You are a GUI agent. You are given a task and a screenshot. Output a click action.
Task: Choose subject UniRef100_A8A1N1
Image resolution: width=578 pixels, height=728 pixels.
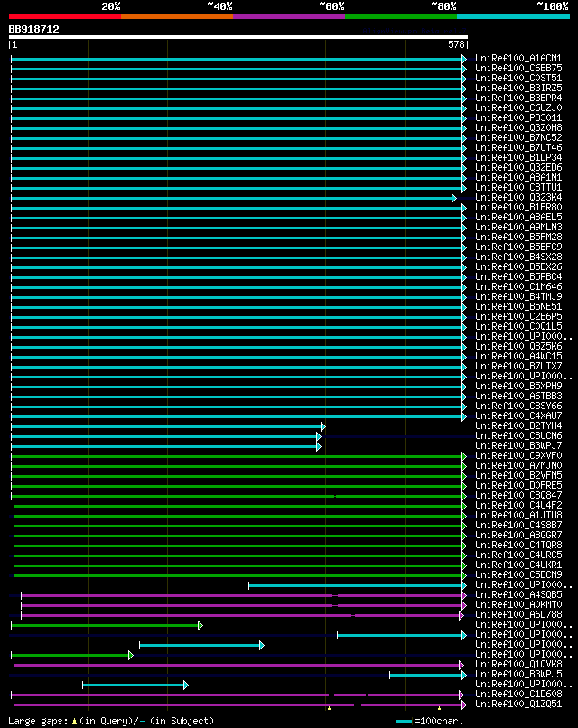518,177
